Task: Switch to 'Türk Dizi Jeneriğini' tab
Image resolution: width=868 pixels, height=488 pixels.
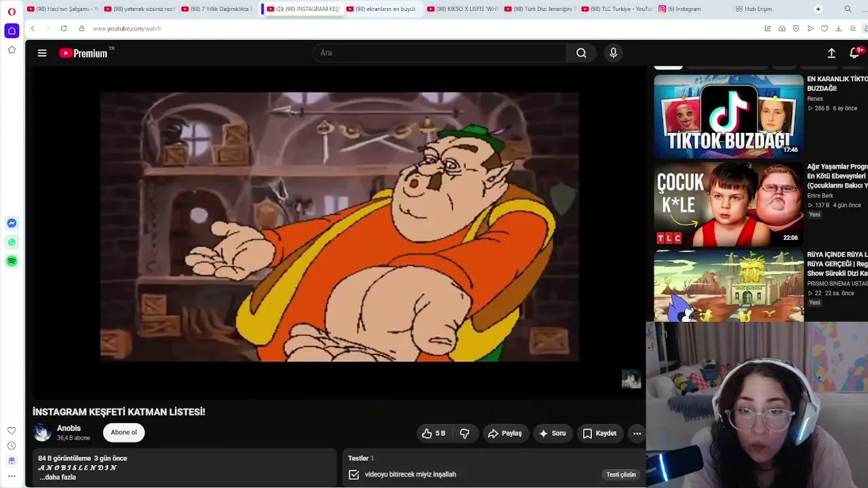Action: [x=540, y=9]
